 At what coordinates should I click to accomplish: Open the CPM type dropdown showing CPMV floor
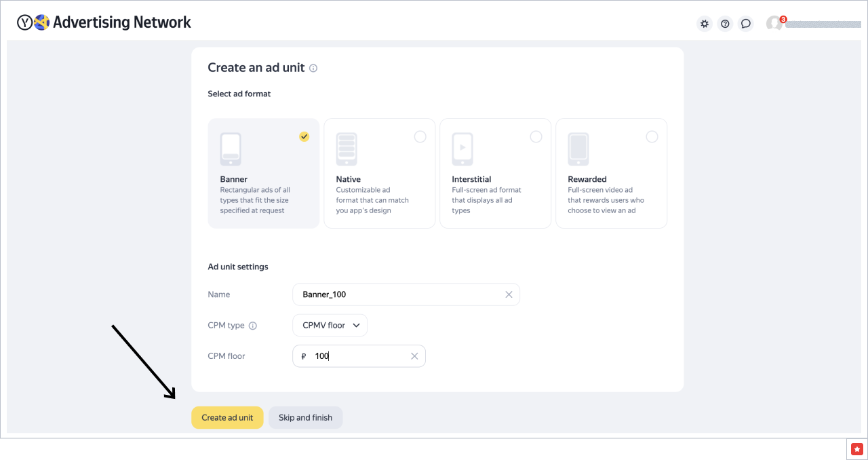(x=330, y=325)
